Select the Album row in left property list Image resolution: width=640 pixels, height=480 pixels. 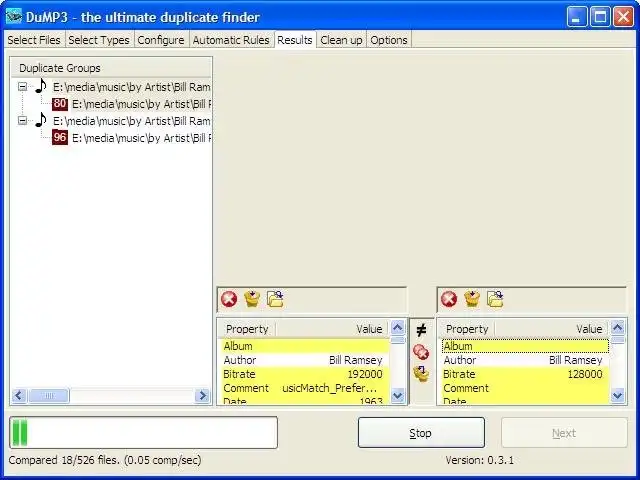(x=304, y=346)
